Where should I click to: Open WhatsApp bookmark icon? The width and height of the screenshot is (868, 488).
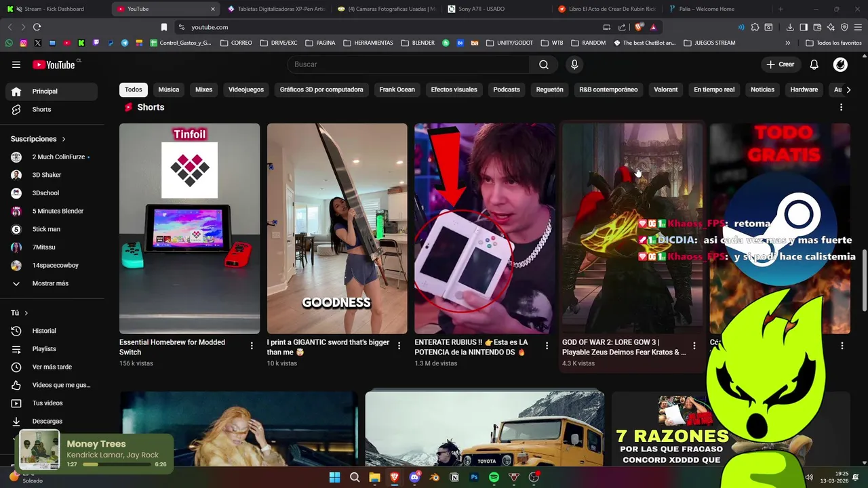9,43
